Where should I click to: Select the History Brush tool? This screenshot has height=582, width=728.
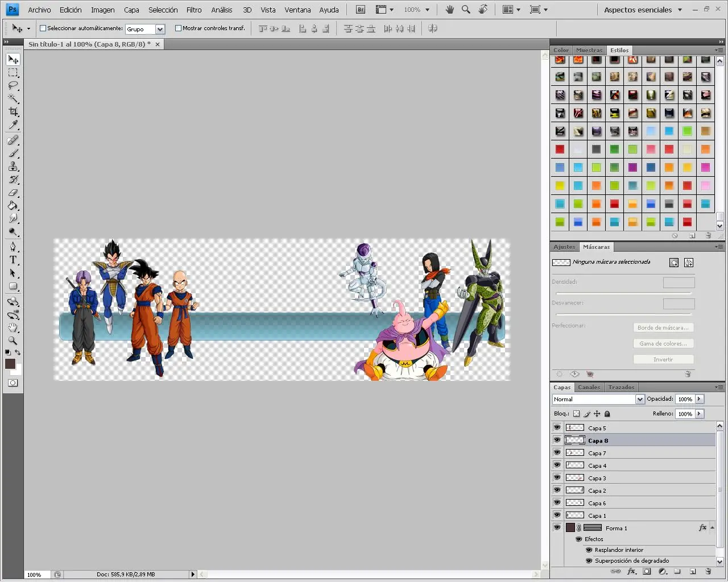[13, 180]
